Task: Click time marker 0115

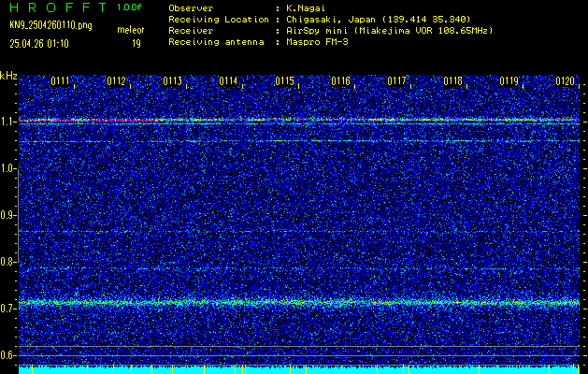Action: click(284, 80)
